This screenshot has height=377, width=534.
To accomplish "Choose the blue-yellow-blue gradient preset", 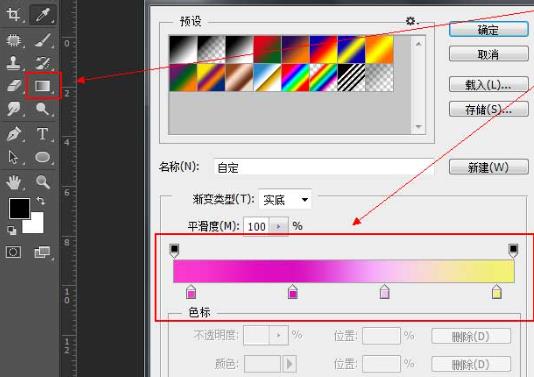I will [x=351, y=49].
